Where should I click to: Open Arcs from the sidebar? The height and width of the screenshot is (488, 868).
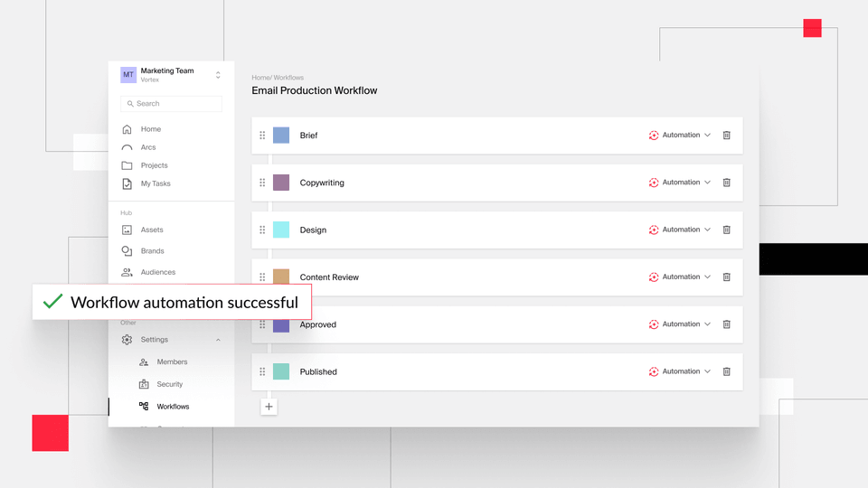click(x=147, y=147)
